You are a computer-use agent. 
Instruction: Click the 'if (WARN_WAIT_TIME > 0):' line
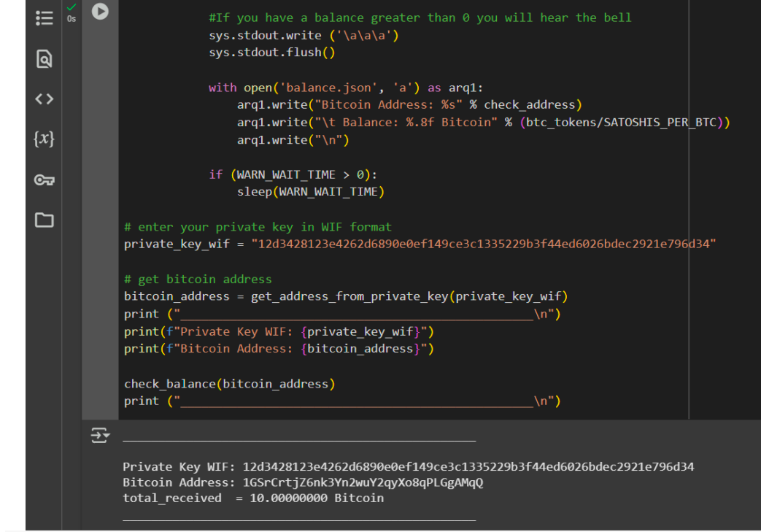[x=293, y=174]
